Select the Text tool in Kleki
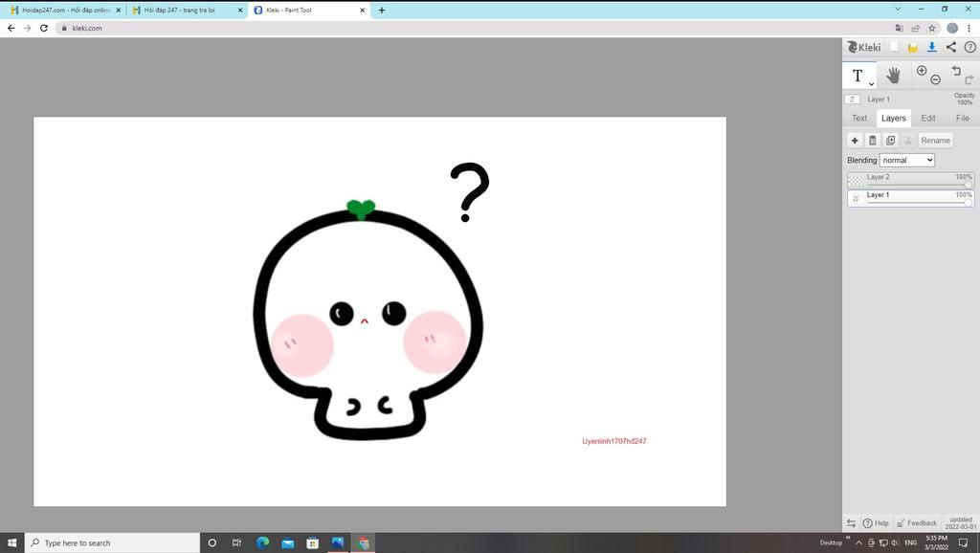 point(857,77)
